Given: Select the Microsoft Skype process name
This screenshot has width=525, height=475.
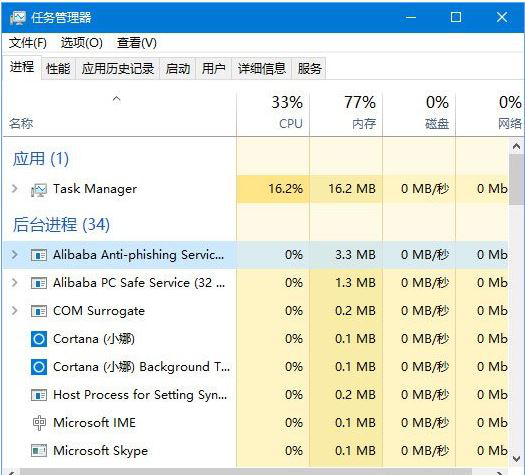Looking at the screenshot, I should (x=100, y=451).
